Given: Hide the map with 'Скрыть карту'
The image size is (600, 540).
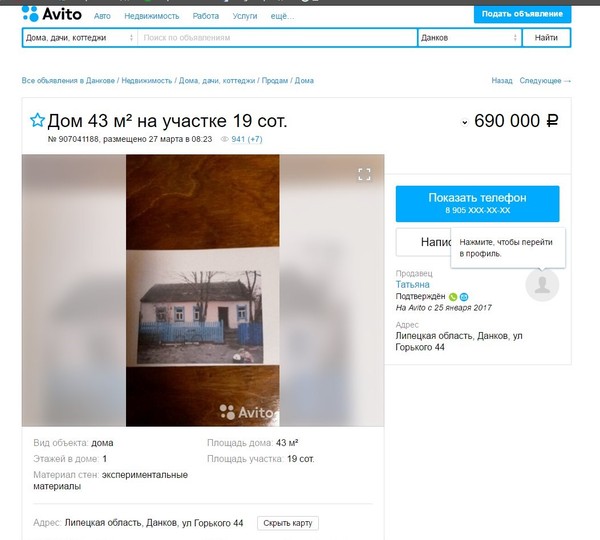Looking at the screenshot, I should pyautogui.click(x=288, y=523).
